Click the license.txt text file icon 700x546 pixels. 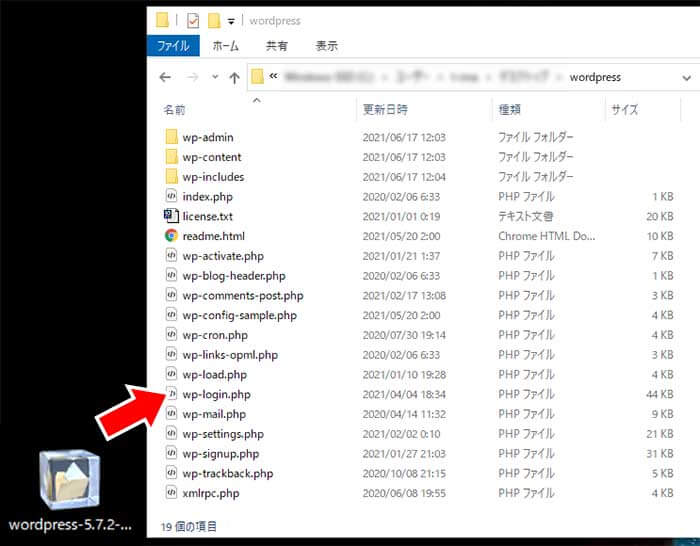pos(171,216)
